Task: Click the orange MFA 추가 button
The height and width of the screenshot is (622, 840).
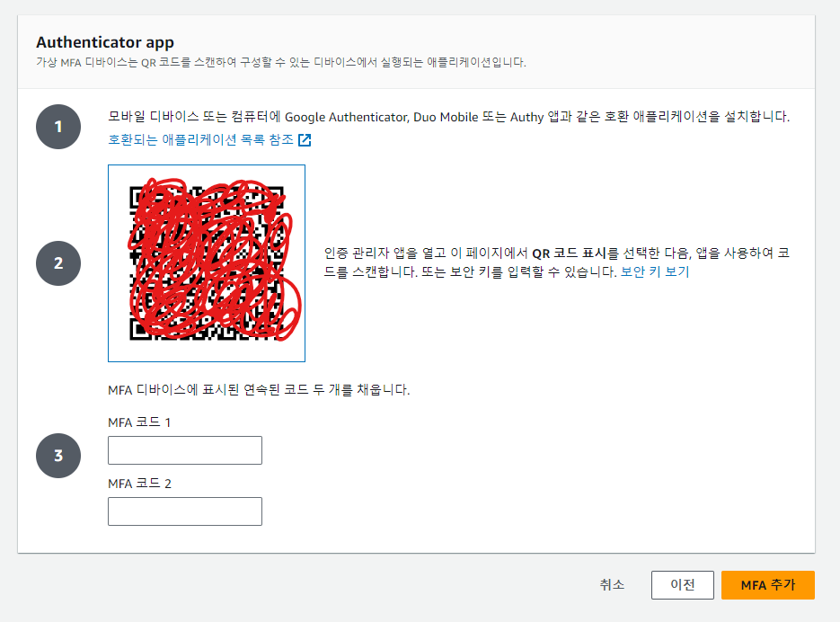Action: 768,584
